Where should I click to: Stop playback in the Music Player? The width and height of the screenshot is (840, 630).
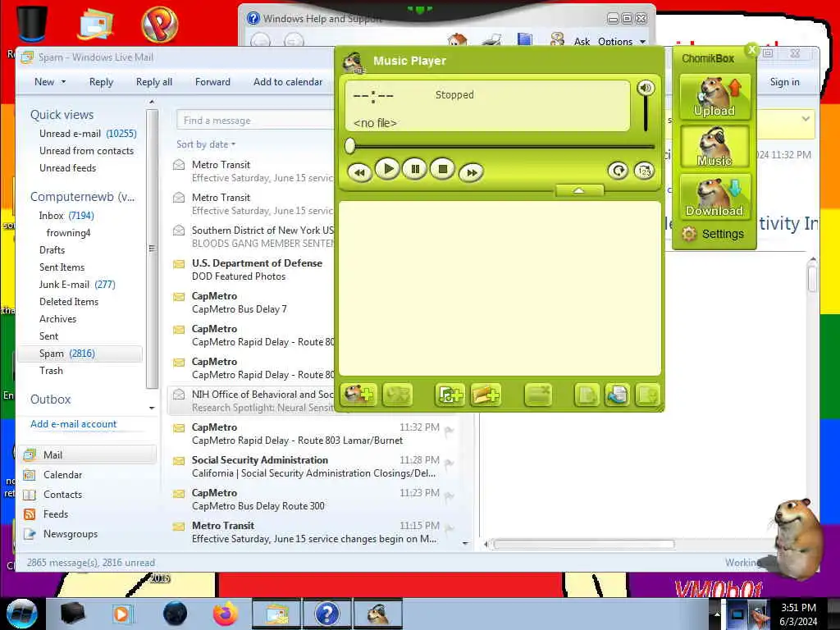coord(443,169)
